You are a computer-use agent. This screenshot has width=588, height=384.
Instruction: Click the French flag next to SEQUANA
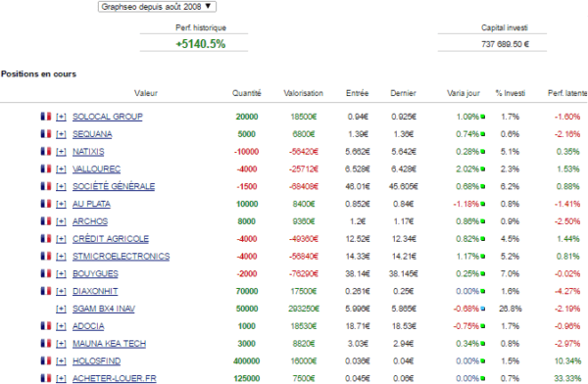click(x=46, y=134)
